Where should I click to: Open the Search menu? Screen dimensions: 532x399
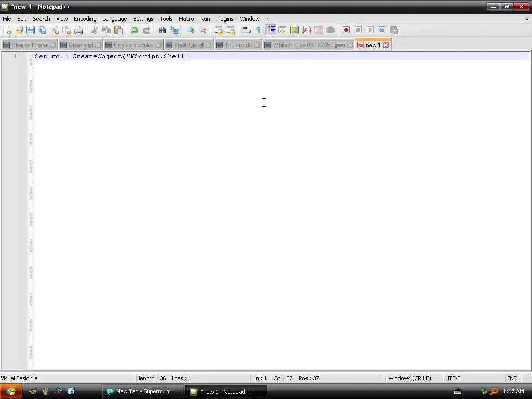coord(42,19)
